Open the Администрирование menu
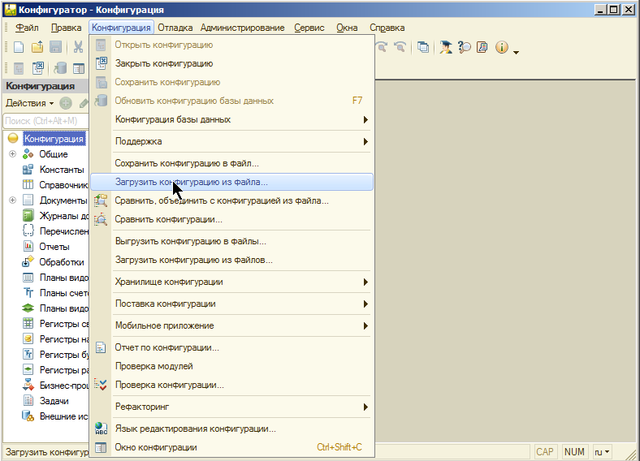Viewport: 640px width, 461px height. pyautogui.click(x=254, y=27)
